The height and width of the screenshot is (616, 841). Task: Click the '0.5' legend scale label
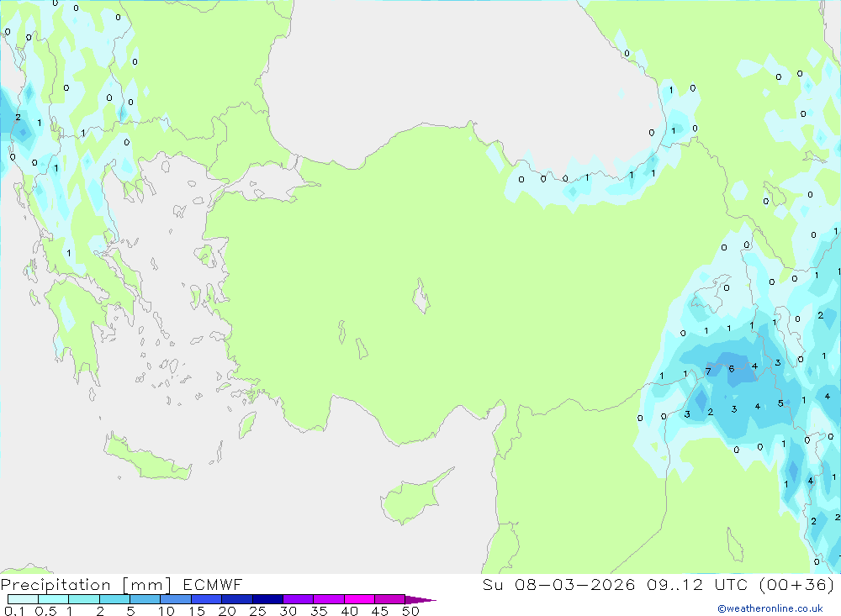45,611
